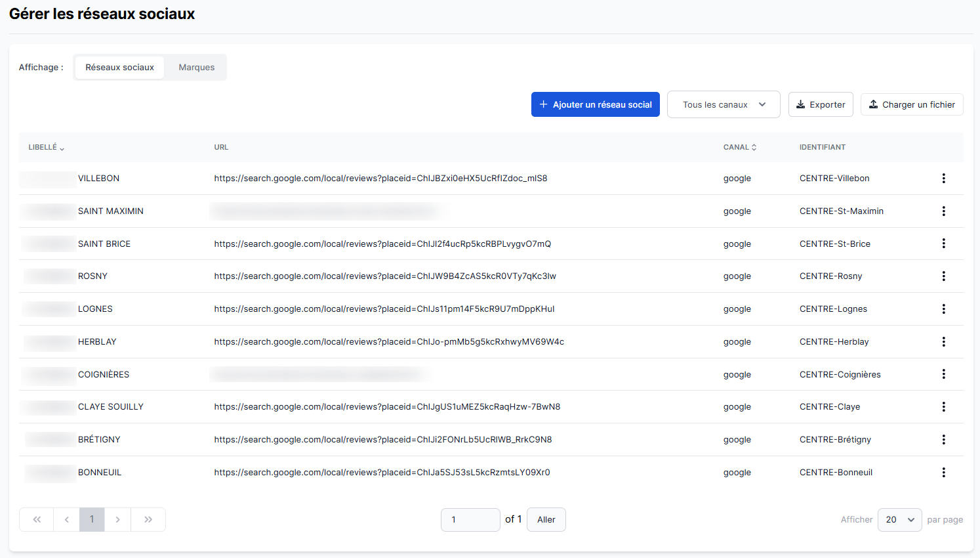Open actions menu for CENTRE-Bonneuil row

(943, 473)
